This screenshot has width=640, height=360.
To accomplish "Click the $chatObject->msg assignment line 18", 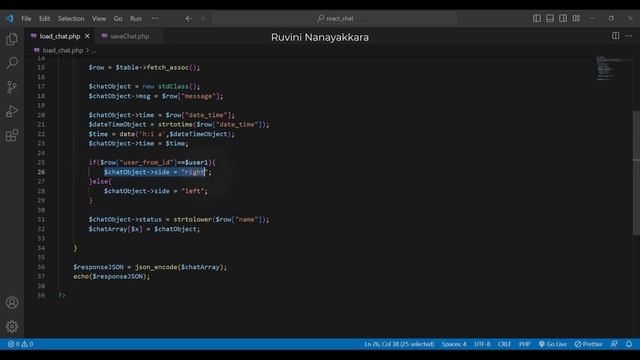I will [156, 96].
